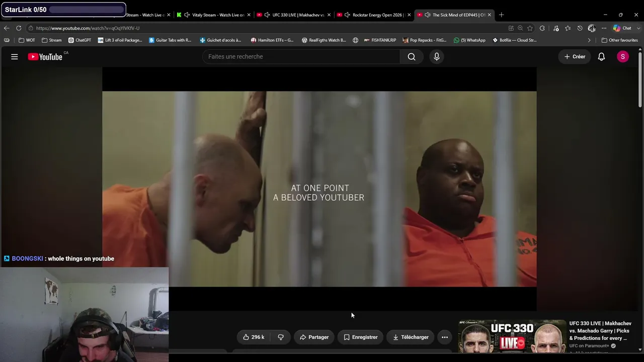Dislike the video
This screenshot has height=362, width=644.
[281, 337]
